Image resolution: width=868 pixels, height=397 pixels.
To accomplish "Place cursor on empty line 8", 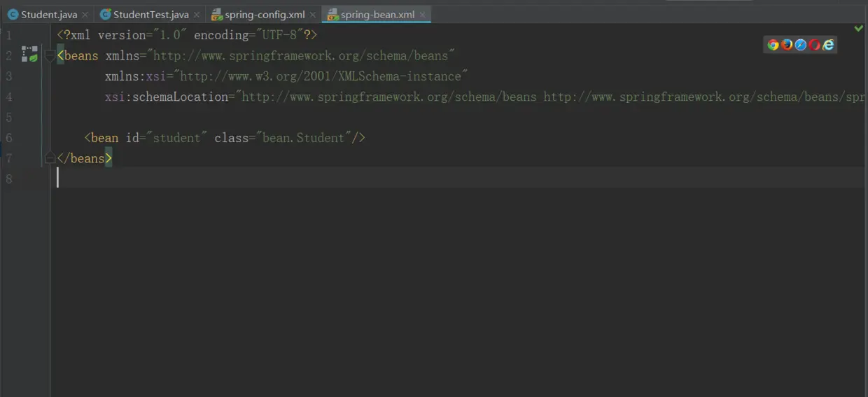I will (459, 179).
